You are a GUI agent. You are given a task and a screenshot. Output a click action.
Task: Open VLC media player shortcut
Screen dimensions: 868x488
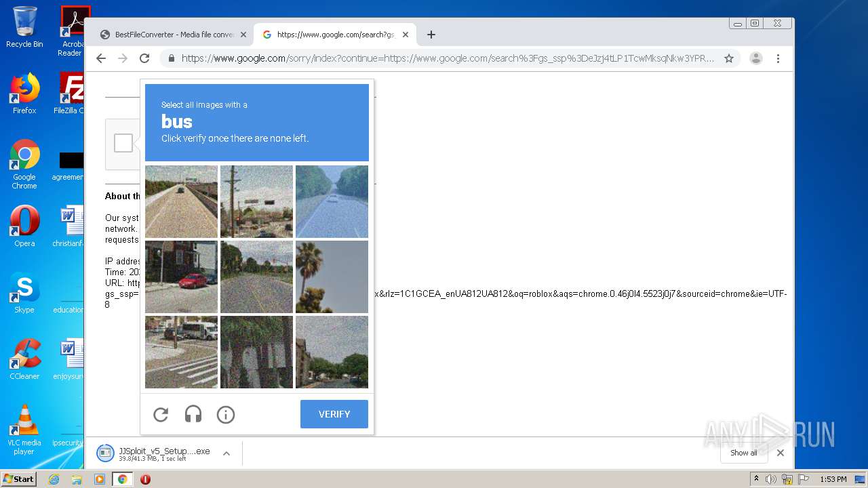click(x=24, y=430)
